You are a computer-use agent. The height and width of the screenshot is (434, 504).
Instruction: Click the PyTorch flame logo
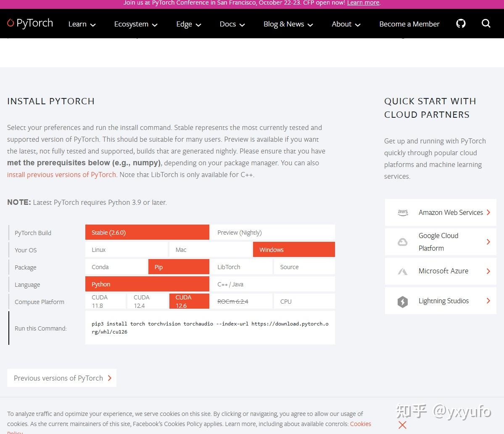click(x=11, y=23)
